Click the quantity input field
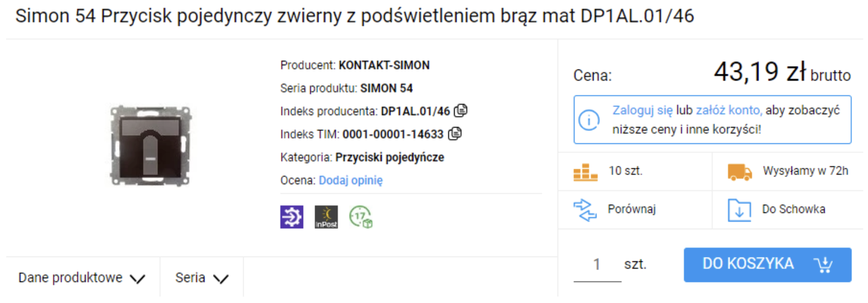Screen dimensions: 868x303 tap(597, 264)
